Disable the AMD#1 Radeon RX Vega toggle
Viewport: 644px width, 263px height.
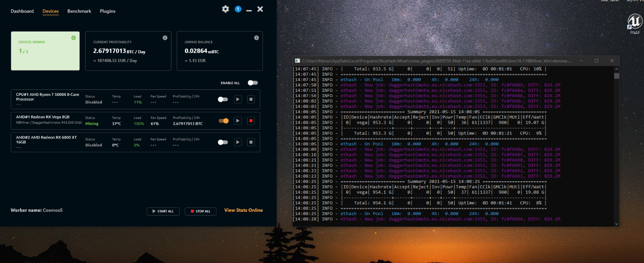click(x=223, y=121)
